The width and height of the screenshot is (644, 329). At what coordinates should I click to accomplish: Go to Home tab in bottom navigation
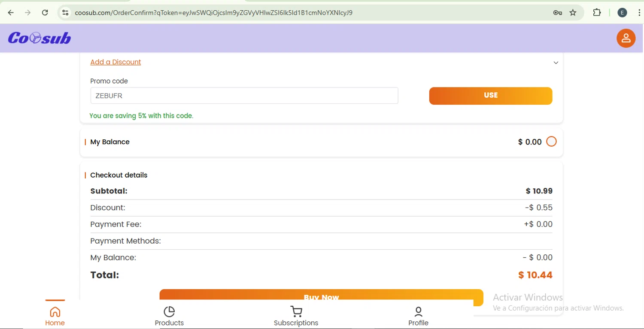55,317
